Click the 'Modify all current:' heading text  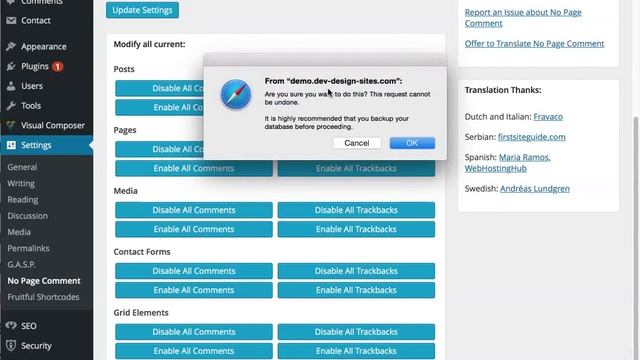149,44
